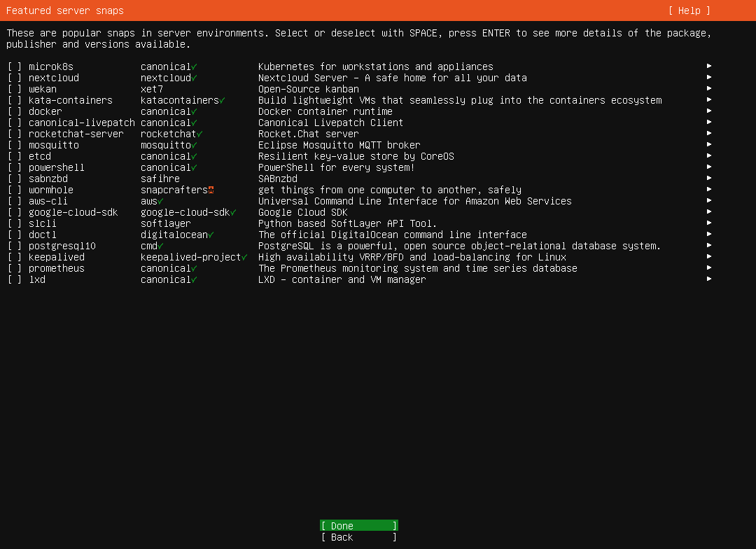Expand details arrow for kata-containers
The image size is (756, 549).
pyautogui.click(x=708, y=99)
